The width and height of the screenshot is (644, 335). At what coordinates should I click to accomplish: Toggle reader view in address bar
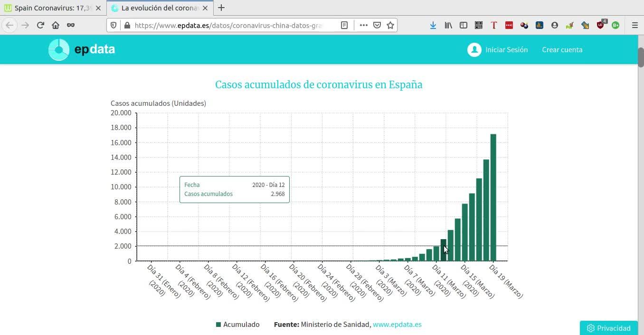(x=344, y=25)
